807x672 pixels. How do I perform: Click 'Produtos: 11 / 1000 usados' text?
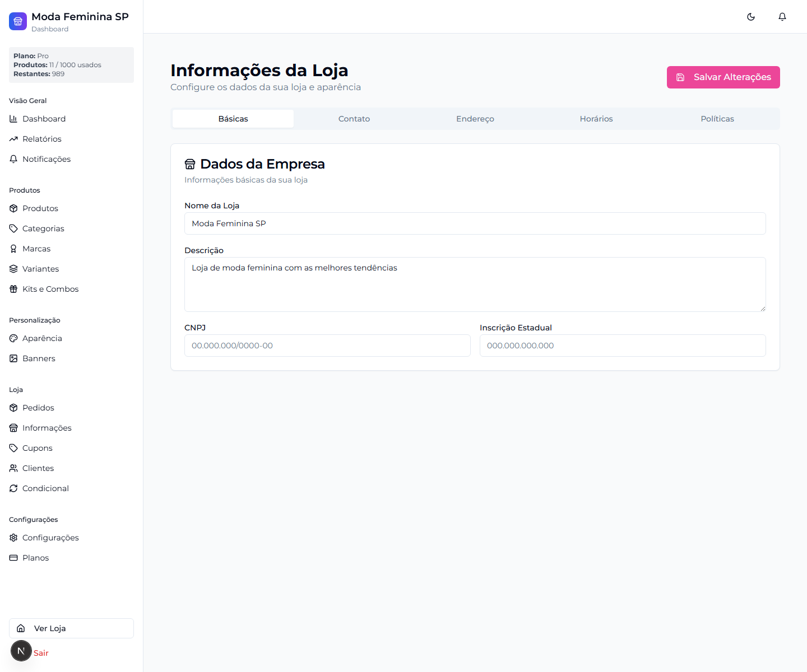(x=57, y=65)
